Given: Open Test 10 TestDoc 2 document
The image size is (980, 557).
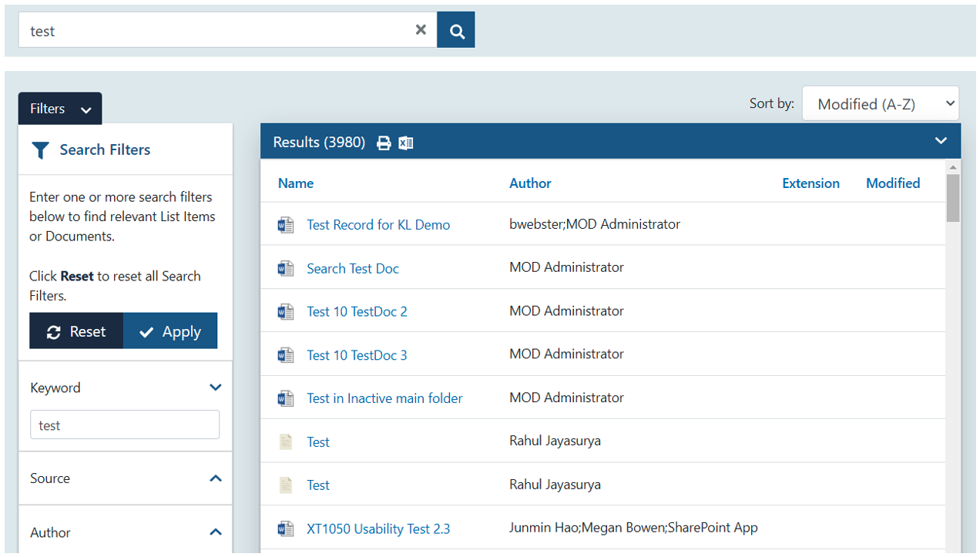Looking at the screenshot, I should (357, 311).
